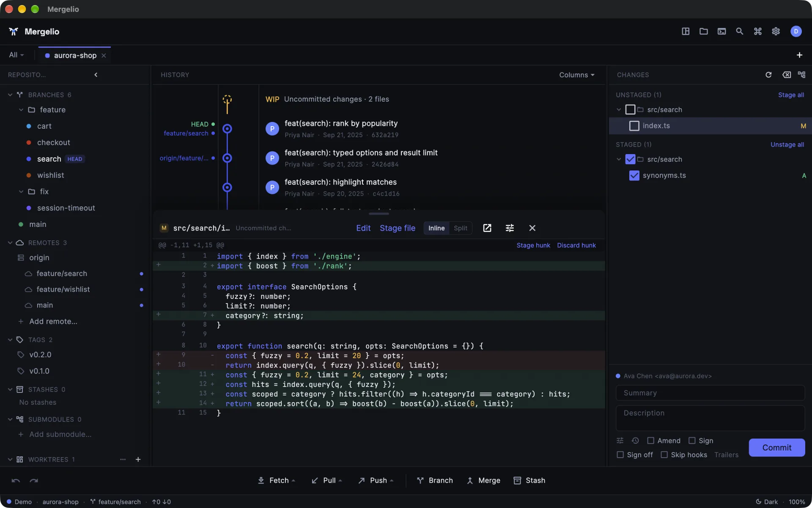This screenshot has width=812, height=508.
Task: Enable the Amend checkbox
Action: [650, 441]
